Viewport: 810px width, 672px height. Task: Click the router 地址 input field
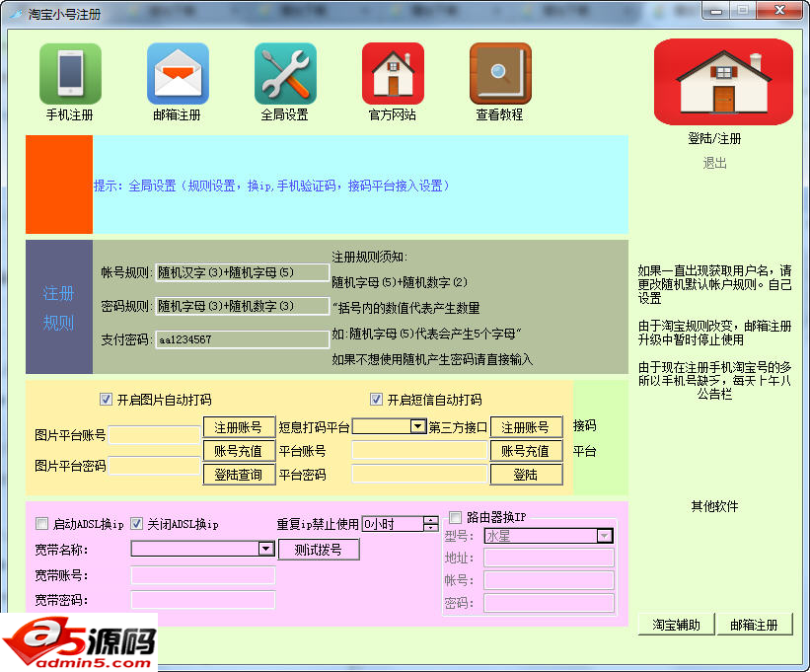(549, 558)
